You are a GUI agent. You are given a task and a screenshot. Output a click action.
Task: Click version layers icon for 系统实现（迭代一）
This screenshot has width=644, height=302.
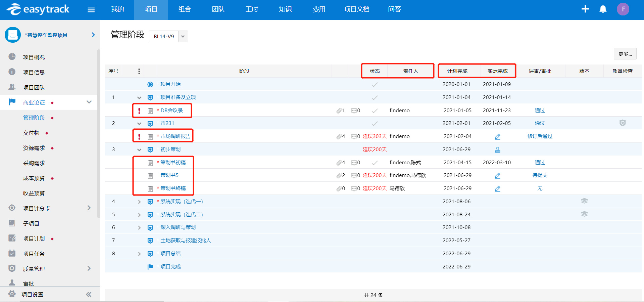point(584,201)
